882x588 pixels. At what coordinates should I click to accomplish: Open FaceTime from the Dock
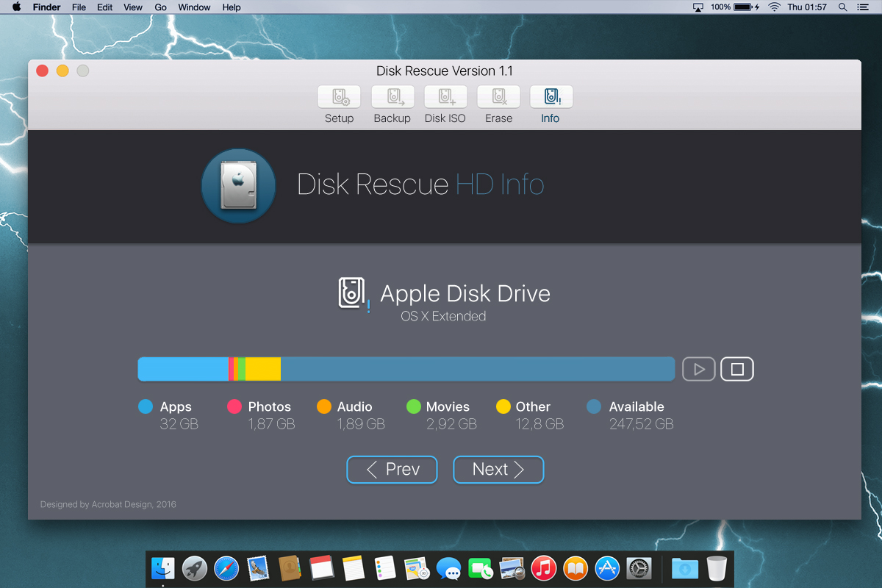[480, 568]
